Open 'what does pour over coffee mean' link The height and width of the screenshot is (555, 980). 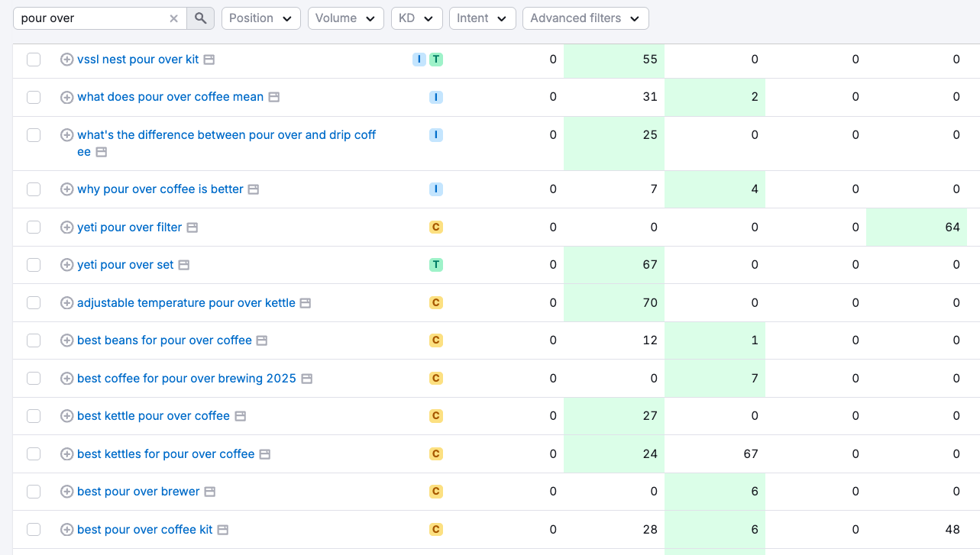pyautogui.click(x=170, y=97)
